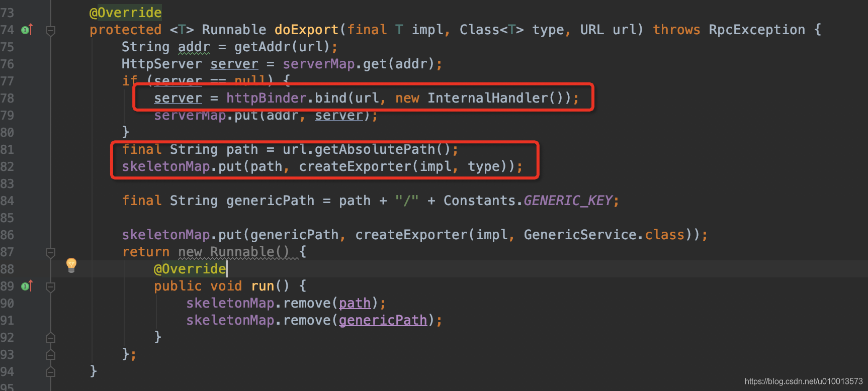This screenshot has width=868, height=391.
Task: Click the GenericService.class argument on line 86
Action: [x=603, y=235]
